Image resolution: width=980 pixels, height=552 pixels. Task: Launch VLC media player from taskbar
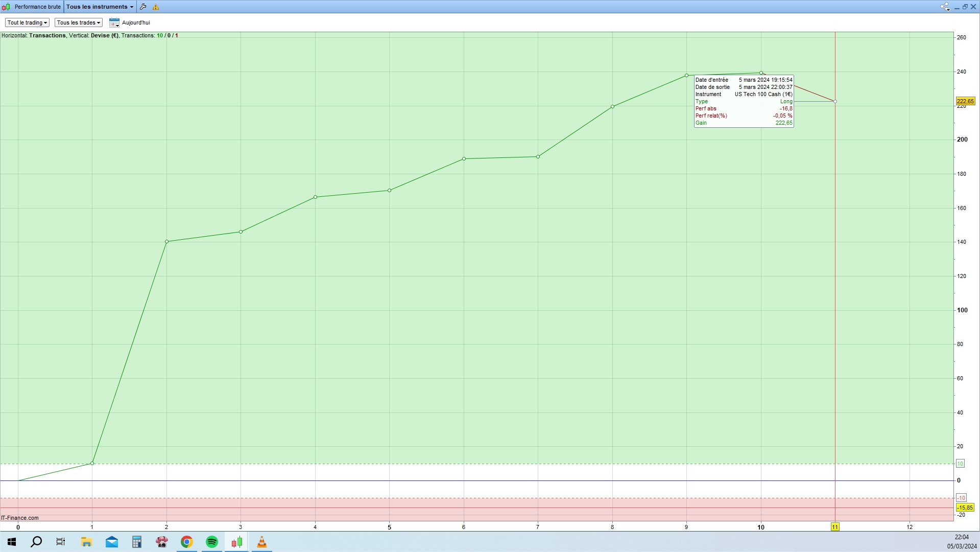pos(261,542)
